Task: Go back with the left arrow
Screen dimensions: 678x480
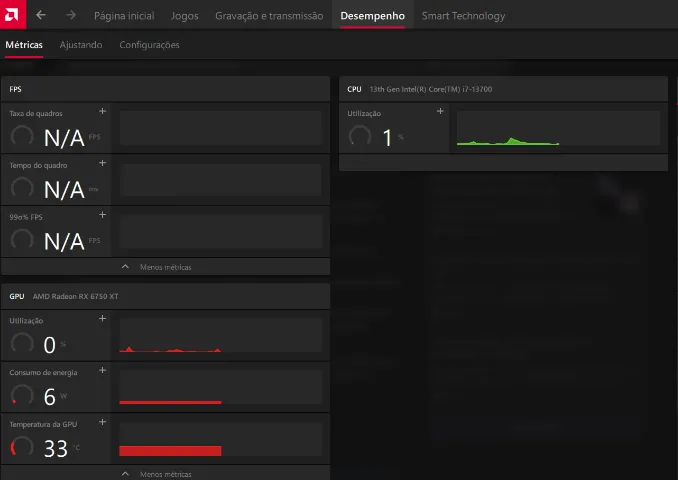Action: point(41,15)
